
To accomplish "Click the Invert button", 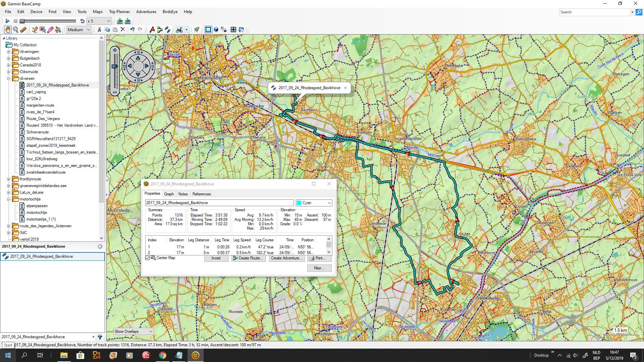I will (216, 258).
